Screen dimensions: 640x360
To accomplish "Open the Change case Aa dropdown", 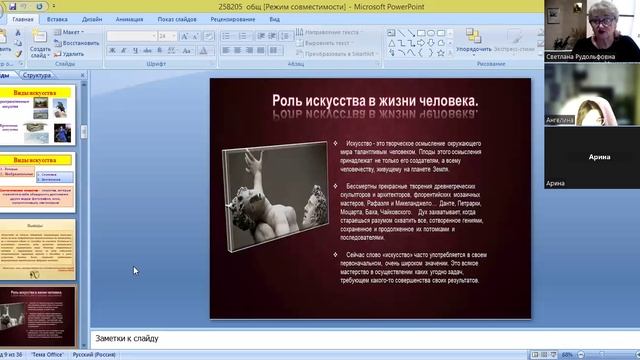I will (187, 51).
